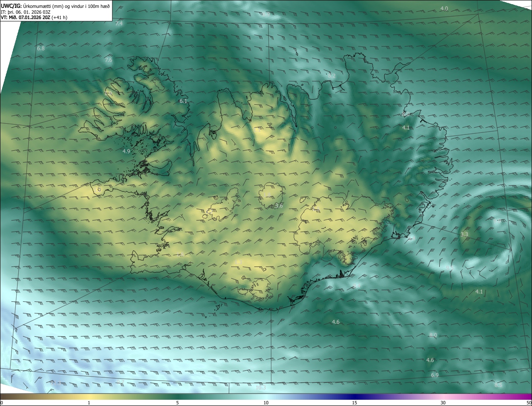Click the '6.1' value label

pyautogui.click(x=183, y=101)
